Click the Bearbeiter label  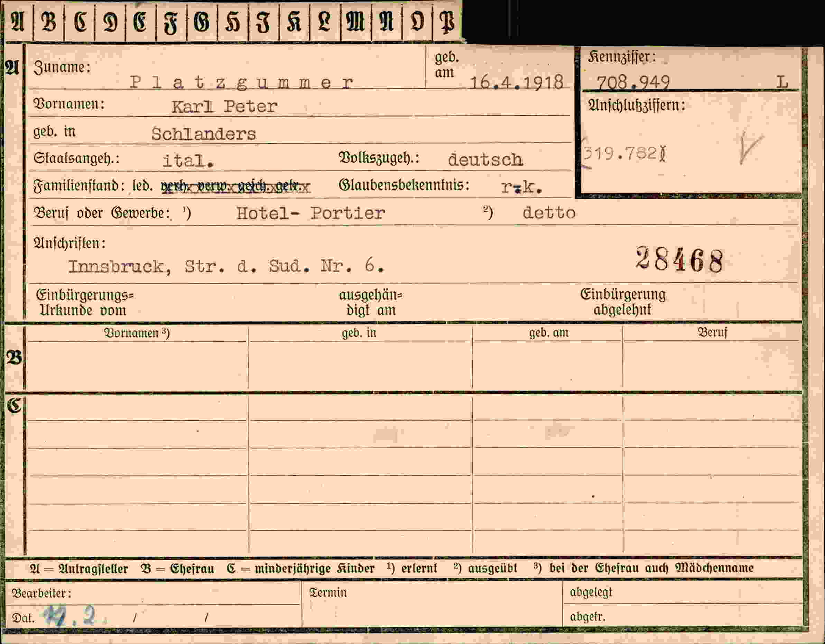point(41,593)
